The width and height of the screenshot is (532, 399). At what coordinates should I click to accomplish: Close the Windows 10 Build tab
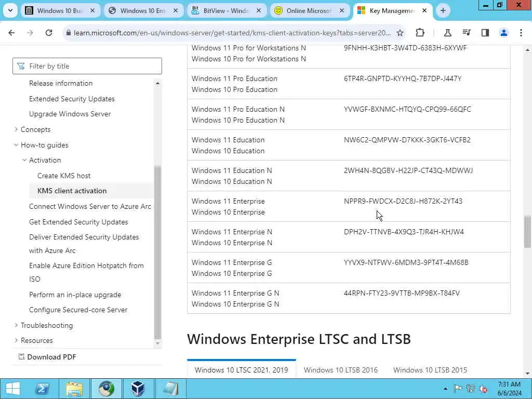click(x=92, y=10)
